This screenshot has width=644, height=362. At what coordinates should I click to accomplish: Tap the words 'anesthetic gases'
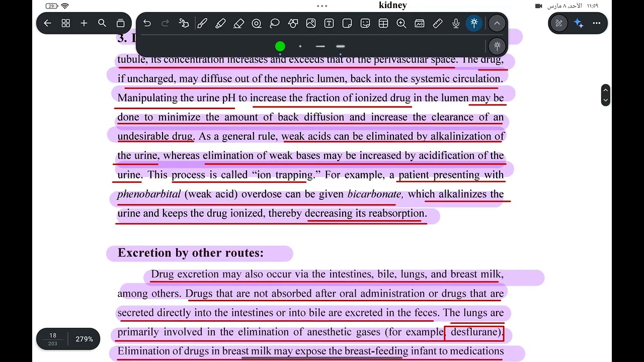(344, 332)
